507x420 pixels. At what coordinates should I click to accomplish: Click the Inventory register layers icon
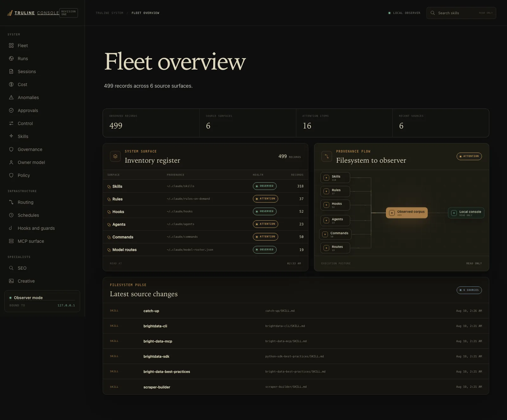click(115, 156)
